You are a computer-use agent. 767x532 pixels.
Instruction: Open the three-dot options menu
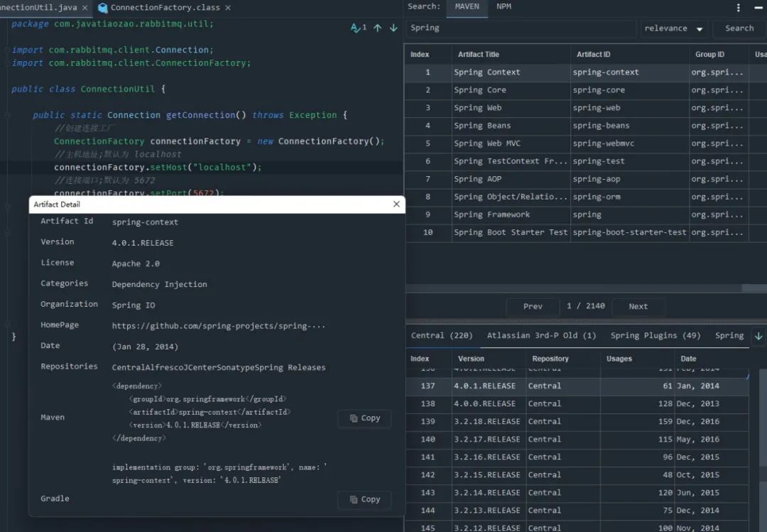[x=738, y=8]
